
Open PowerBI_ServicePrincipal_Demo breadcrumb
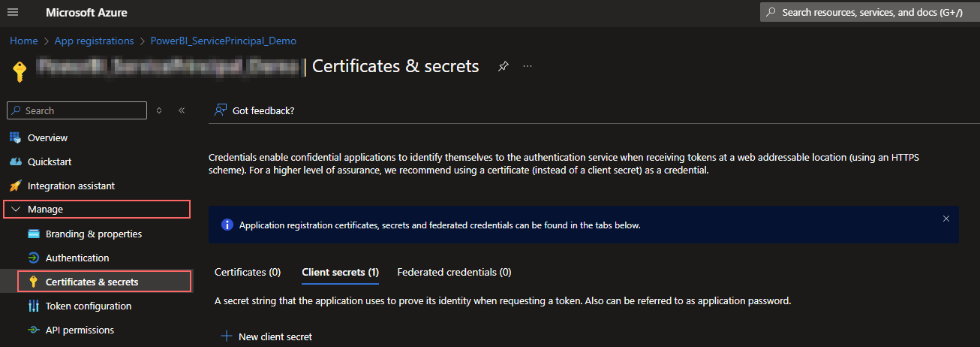point(224,41)
